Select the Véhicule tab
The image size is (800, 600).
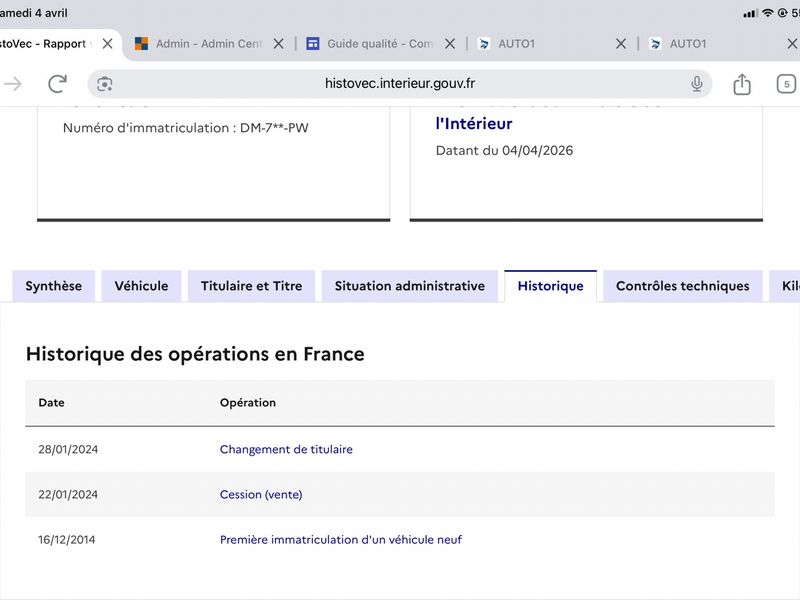pyautogui.click(x=141, y=286)
